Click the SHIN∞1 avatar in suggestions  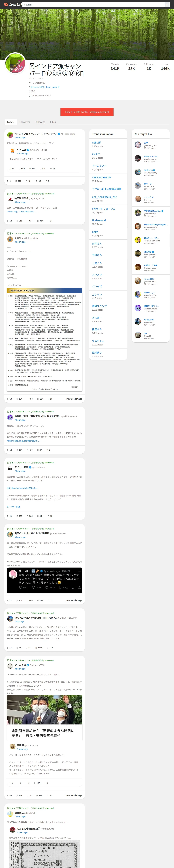pos(138,172)
